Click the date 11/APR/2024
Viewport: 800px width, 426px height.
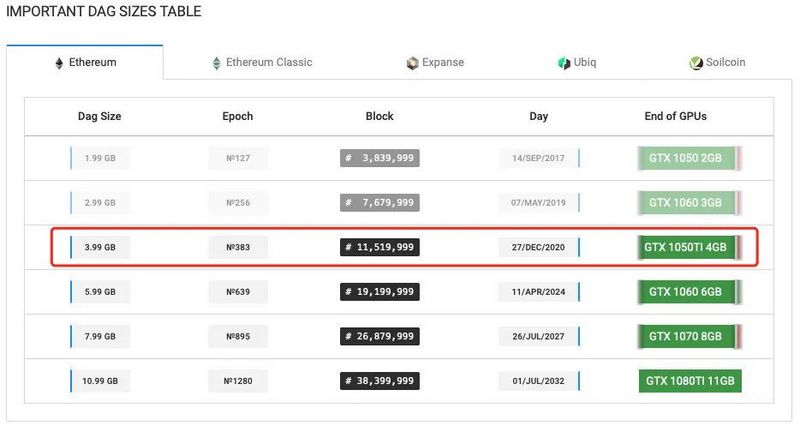click(539, 292)
